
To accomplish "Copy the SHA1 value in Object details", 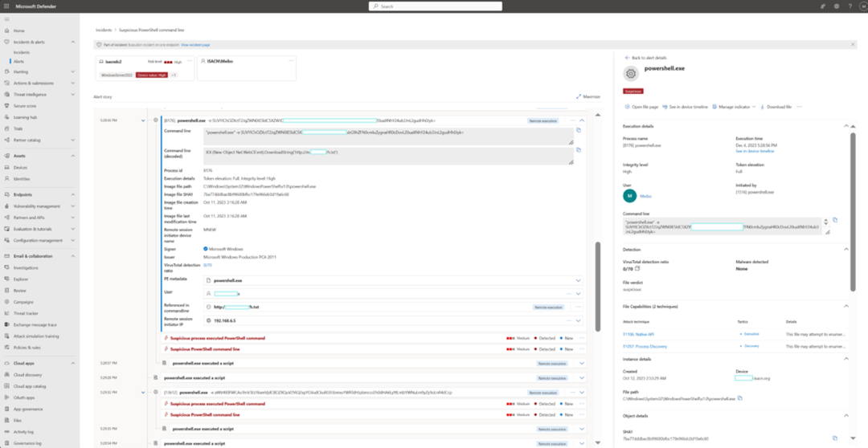I will coord(835,438).
